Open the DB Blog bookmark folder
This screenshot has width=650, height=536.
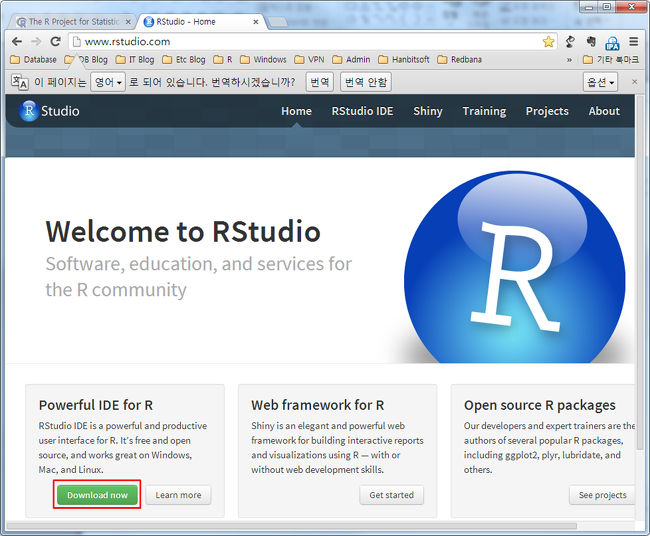(x=86, y=60)
